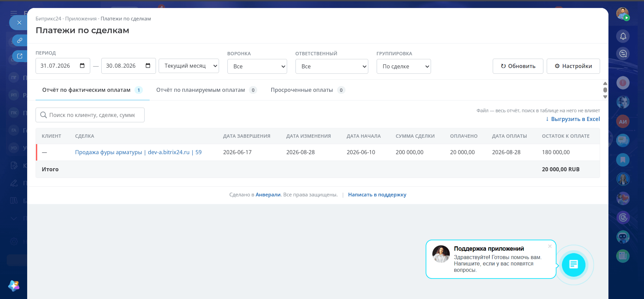Click the support agent photo in popup
Viewport: 644px width, 299px height.
(x=441, y=254)
